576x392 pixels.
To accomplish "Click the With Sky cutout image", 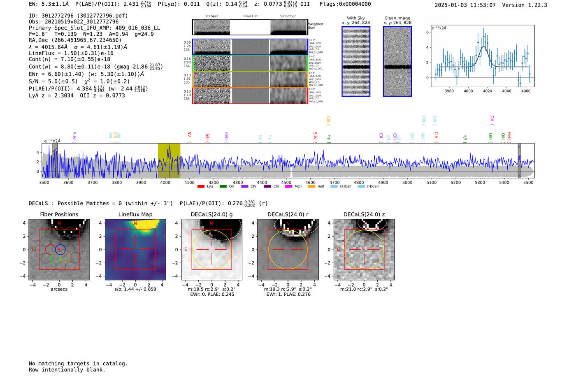I will 356,61.
